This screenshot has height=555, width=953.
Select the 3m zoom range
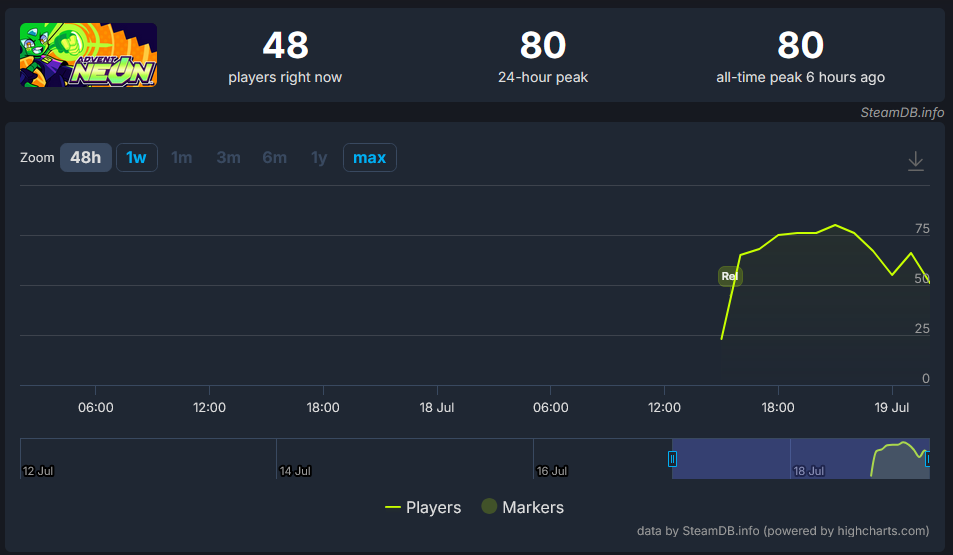tap(229, 157)
